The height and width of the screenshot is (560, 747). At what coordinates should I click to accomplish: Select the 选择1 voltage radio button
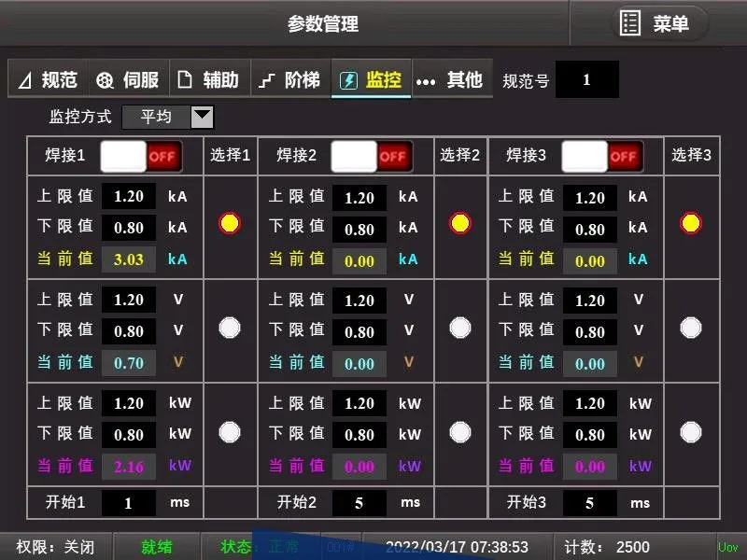click(x=230, y=328)
